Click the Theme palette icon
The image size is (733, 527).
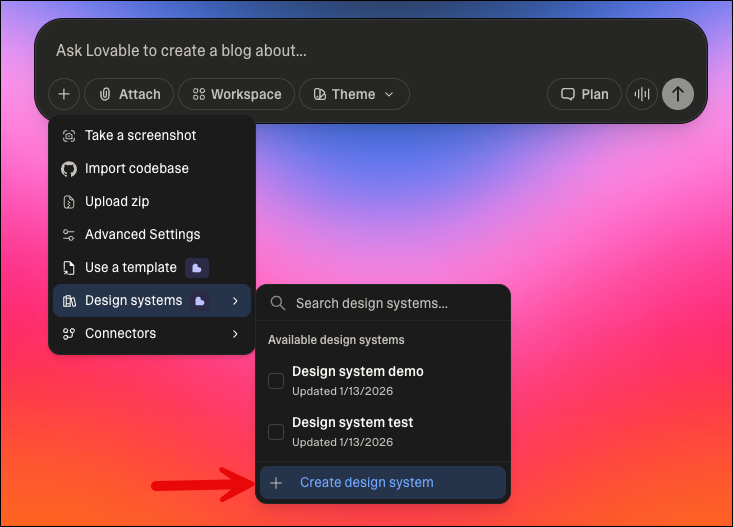point(320,94)
